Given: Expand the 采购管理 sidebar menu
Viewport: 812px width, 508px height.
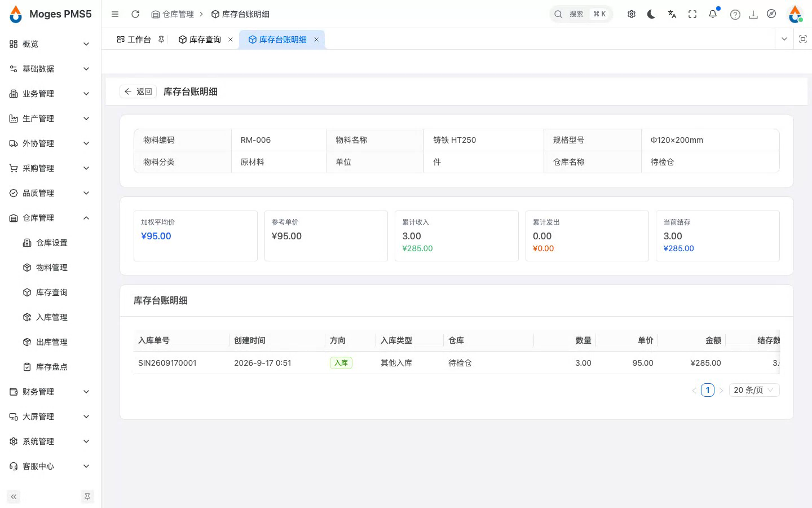Looking at the screenshot, I should click(50, 168).
